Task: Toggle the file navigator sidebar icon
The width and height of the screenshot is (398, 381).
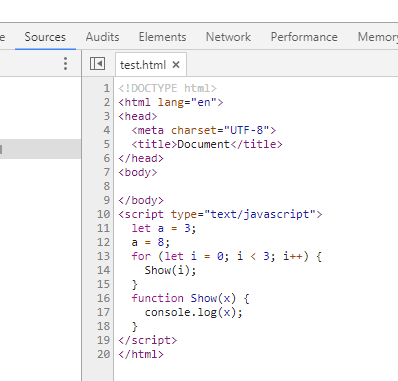Action: coord(97,63)
